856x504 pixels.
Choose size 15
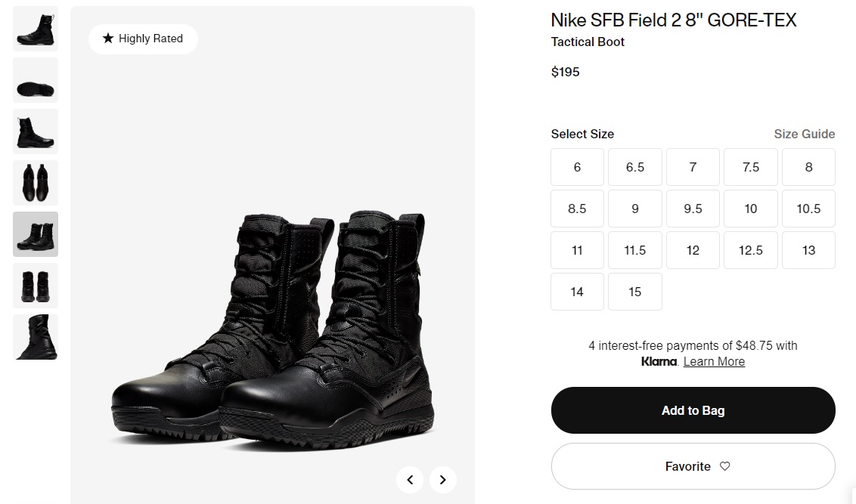click(x=635, y=292)
